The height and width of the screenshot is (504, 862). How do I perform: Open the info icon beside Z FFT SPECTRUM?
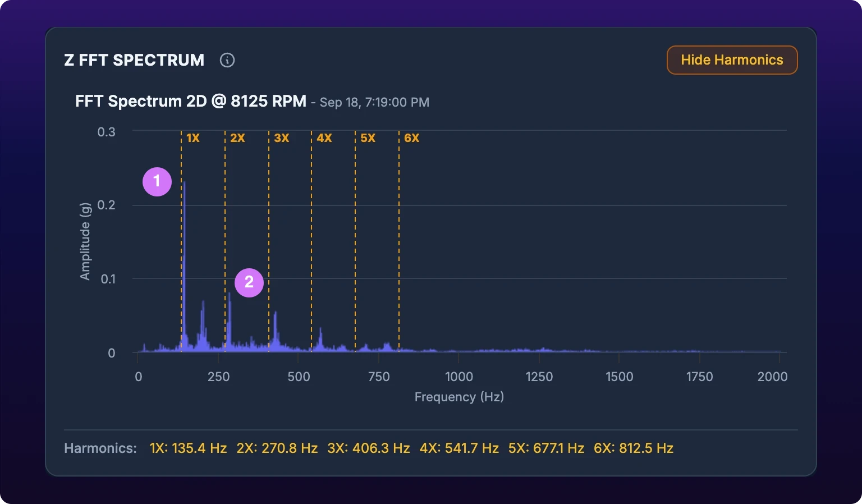(227, 60)
